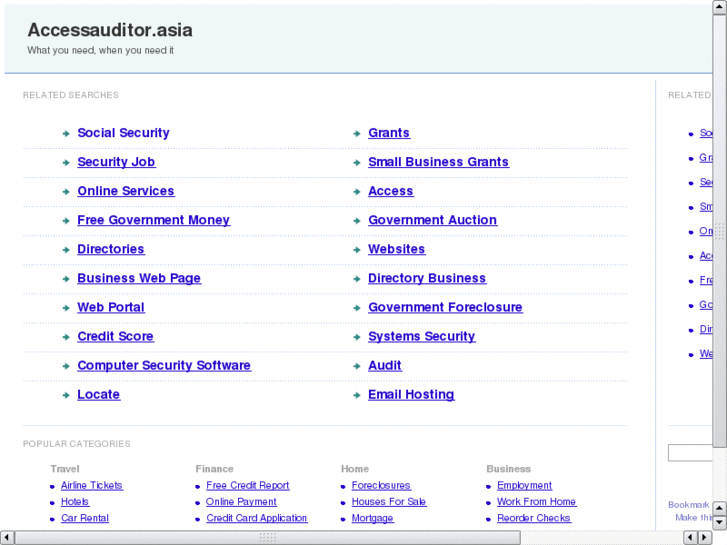
Task: Click the POPULAR CATEGORIES heading
Action: (x=77, y=444)
